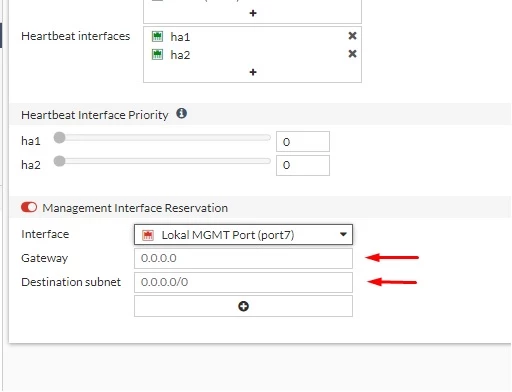This screenshot has height=392, width=512.
Task: Select ha2 entry text in heartbeat list
Action: (180, 55)
